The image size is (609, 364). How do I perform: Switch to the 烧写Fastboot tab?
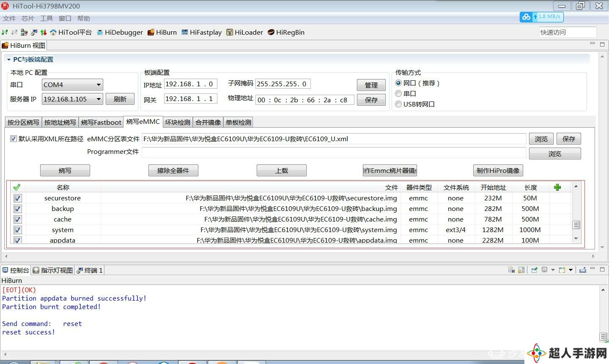coord(101,122)
